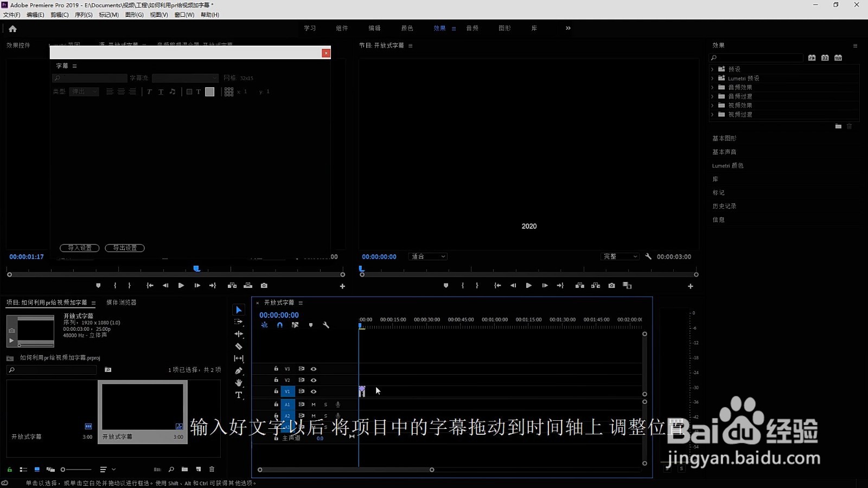Toggle V1 track output eye
The width and height of the screenshot is (868, 488).
coord(314,391)
